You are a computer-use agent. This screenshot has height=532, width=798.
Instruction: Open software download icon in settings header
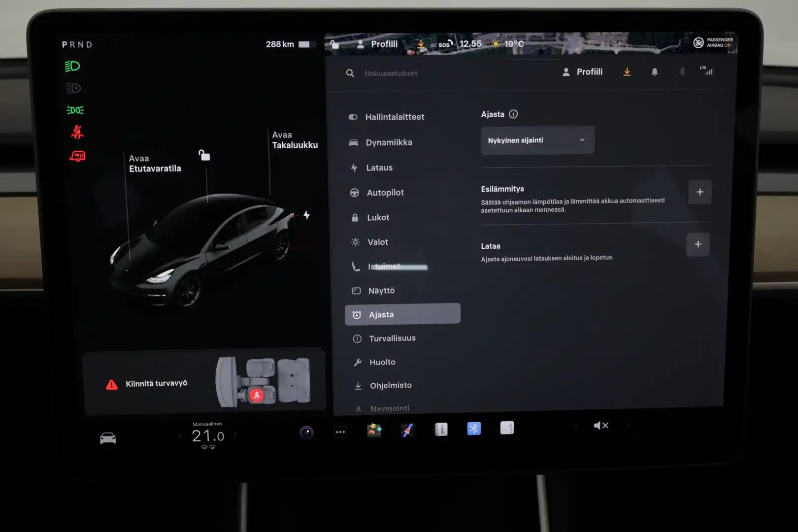627,72
